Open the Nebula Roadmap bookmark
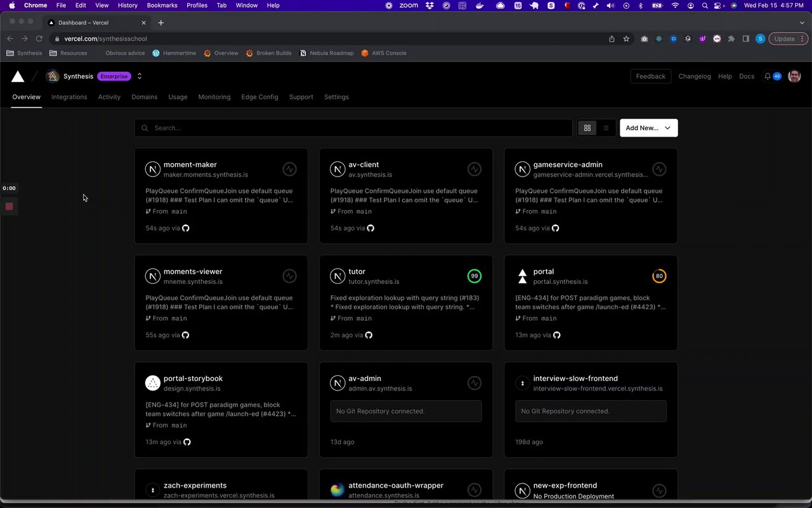 [327, 53]
